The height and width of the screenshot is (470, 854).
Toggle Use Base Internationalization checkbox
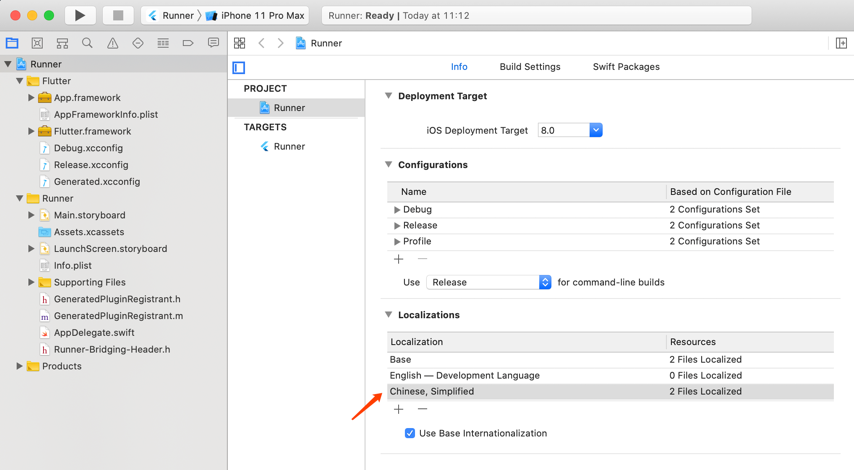pyautogui.click(x=410, y=433)
